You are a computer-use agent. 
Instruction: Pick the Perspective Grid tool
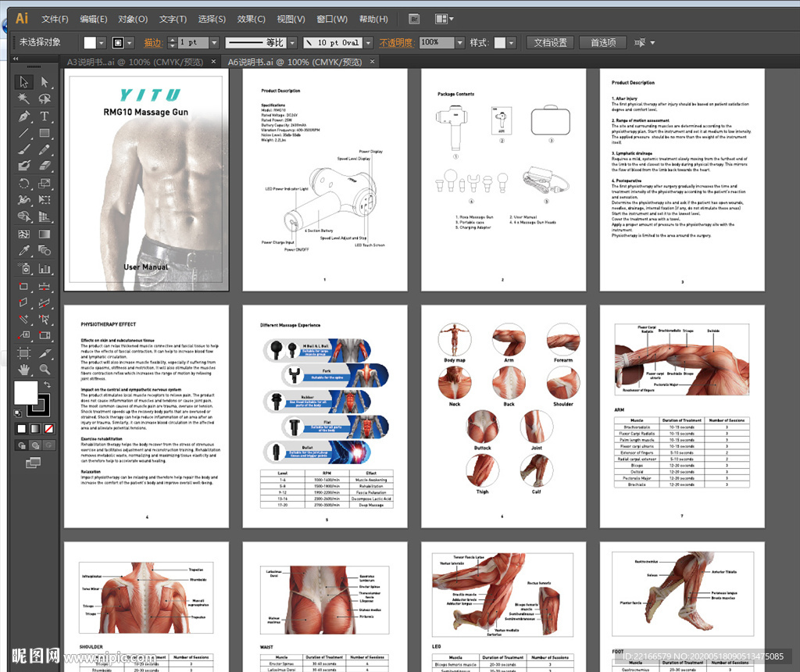45,216
